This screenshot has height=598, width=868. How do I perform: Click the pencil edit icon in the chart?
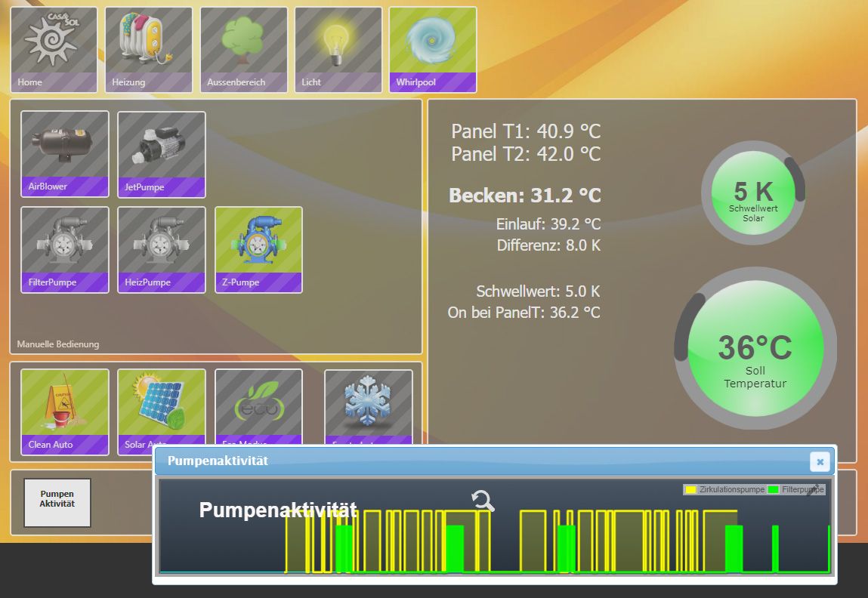pos(813,489)
